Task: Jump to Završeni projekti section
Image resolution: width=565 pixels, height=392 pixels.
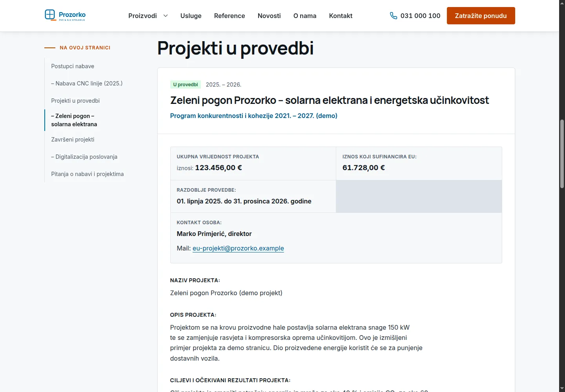Action: point(73,140)
